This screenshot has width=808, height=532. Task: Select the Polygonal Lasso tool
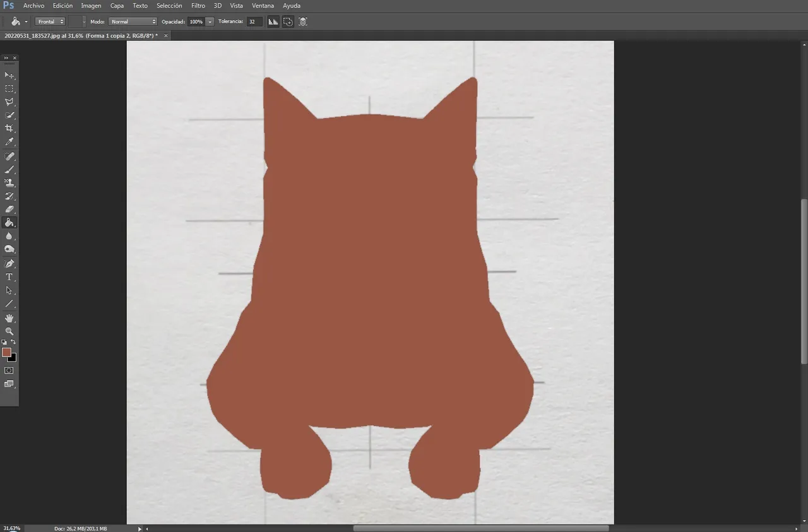9,102
